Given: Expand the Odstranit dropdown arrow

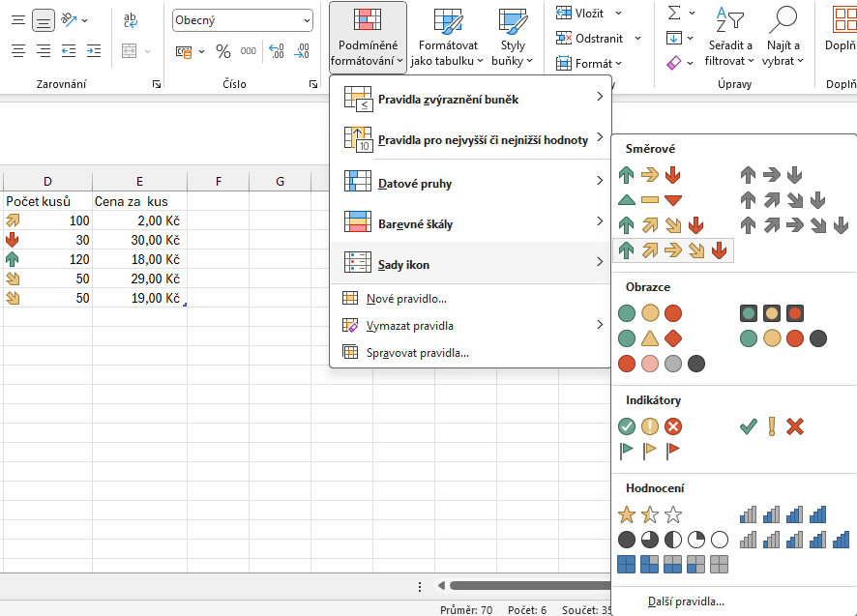Looking at the screenshot, I should click(636, 39).
